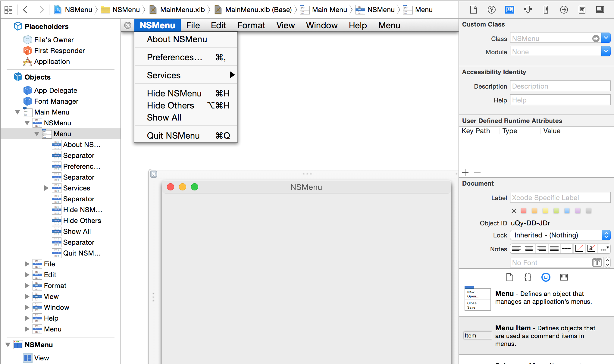Collapse the NSMenu window object node

click(8, 345)
